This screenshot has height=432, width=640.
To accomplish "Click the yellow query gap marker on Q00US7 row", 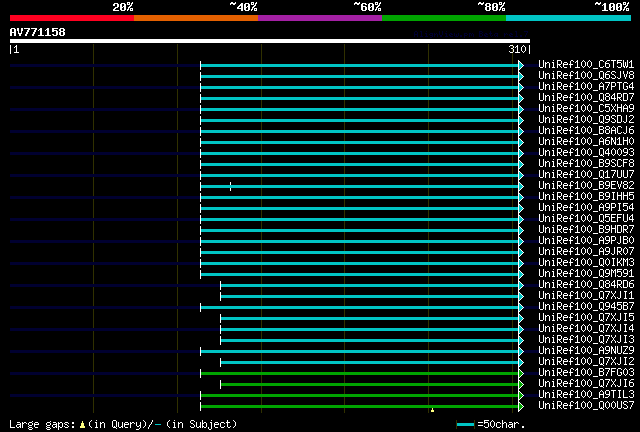I will click(x=432, y=410).
